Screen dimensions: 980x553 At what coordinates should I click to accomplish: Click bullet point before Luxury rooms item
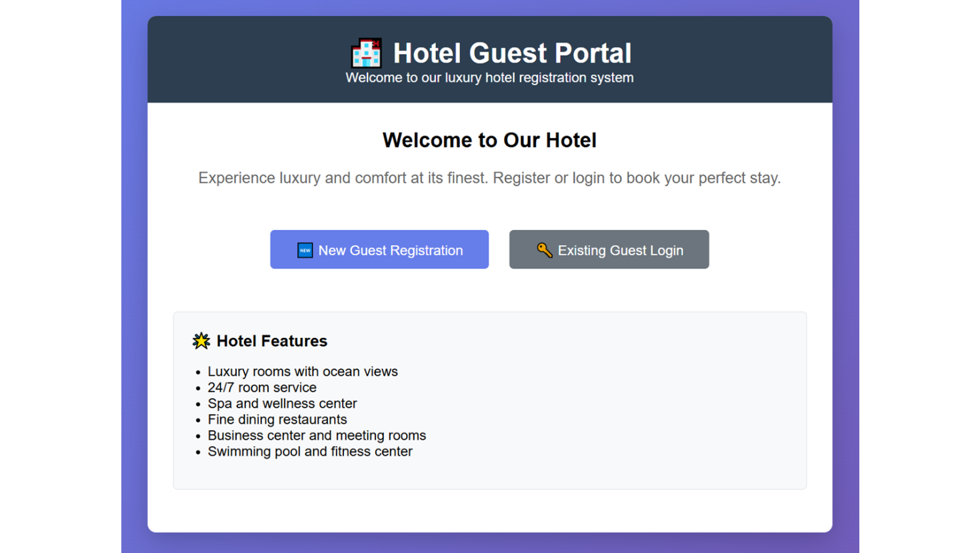coord(198,372)
